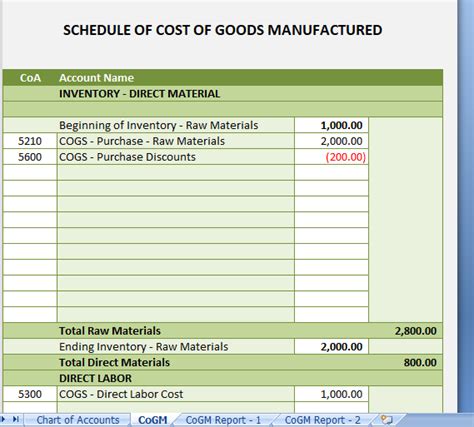The height and width of the screenshot is (427, 474).
Task: Click 'INVENTORY - DIRECT MATERIAL' section heading
Action: (x=139, y=94)
